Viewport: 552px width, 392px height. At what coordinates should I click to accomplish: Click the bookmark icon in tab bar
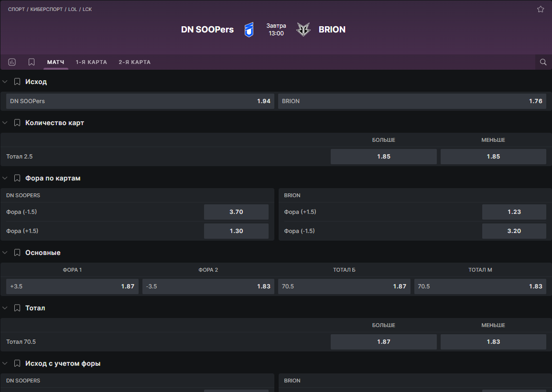click(32, 62)
